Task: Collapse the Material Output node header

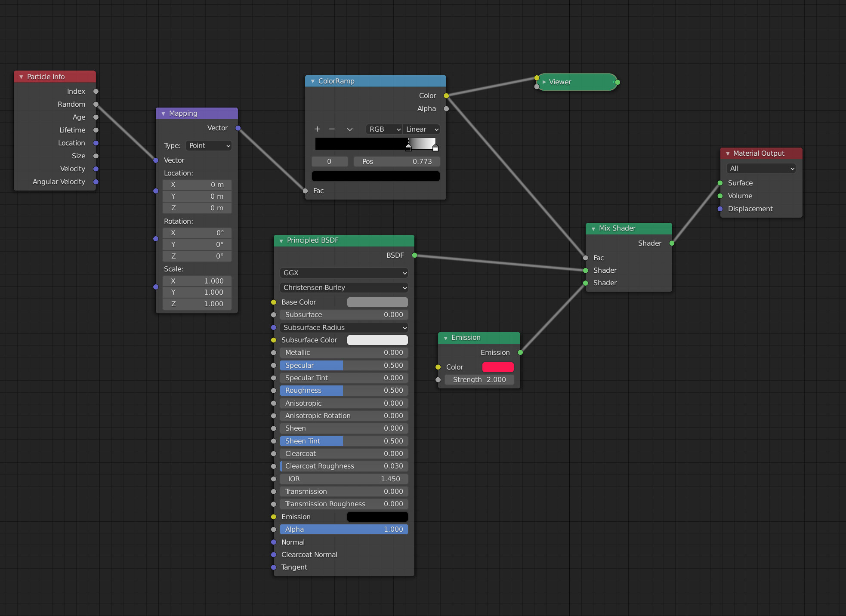Action: pos(727,153)
